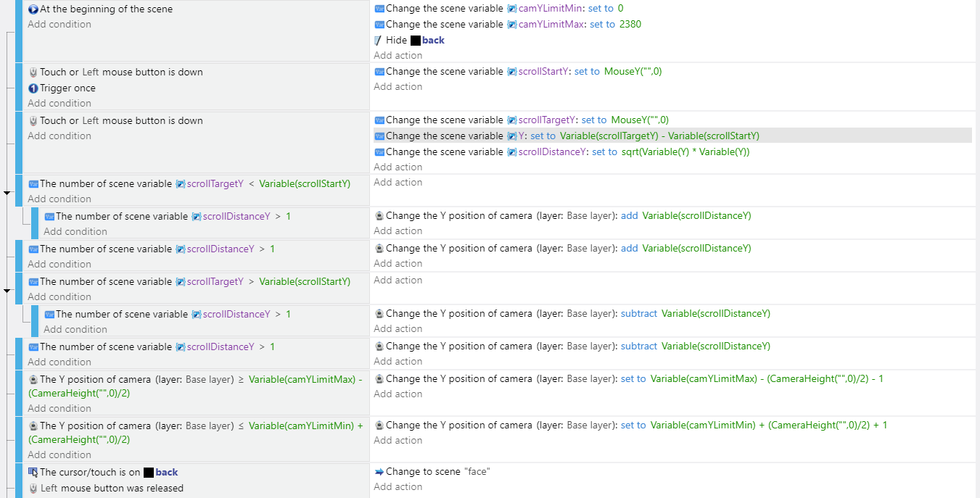The image size is (980, 498).
Task: Collapse sub-events of scrollTargetY > Variable(scrollStartY) event
Action: click(7, 291)
